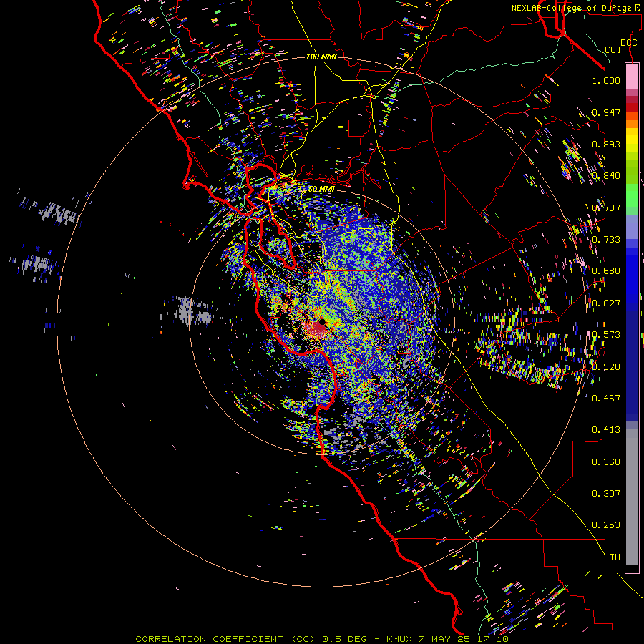Select the 0.413 scale value
This screenshot has width=644, height=644.
tap(606, 430)
